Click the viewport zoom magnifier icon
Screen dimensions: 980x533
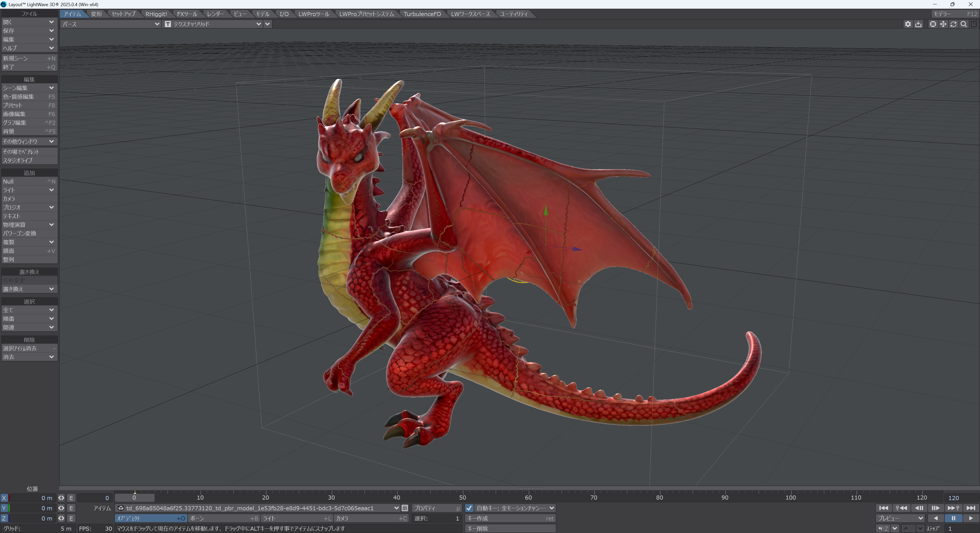coord(964,24)
